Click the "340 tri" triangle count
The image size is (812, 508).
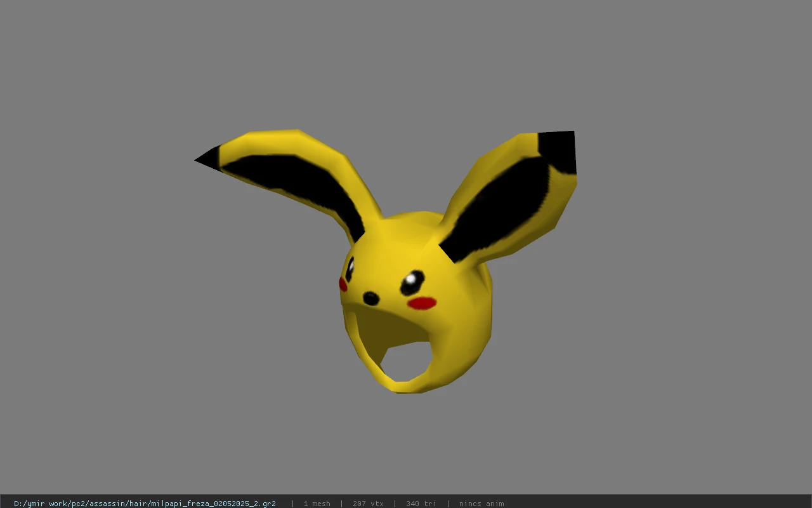click(x=421, y=504)
